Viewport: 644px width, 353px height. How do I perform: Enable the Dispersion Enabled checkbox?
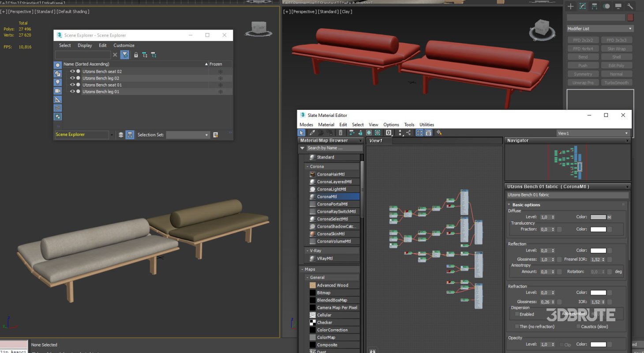point(517,314)
